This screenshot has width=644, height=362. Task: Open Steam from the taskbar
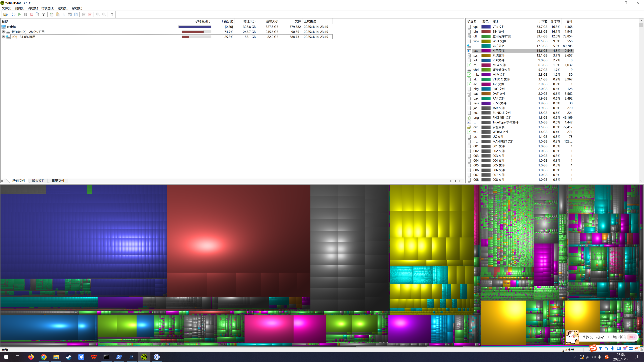(68, 357)
